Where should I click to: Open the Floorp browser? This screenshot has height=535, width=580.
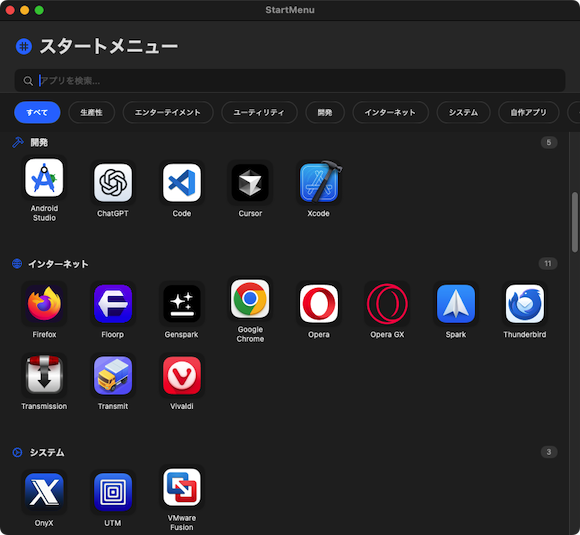coord(113,304)
